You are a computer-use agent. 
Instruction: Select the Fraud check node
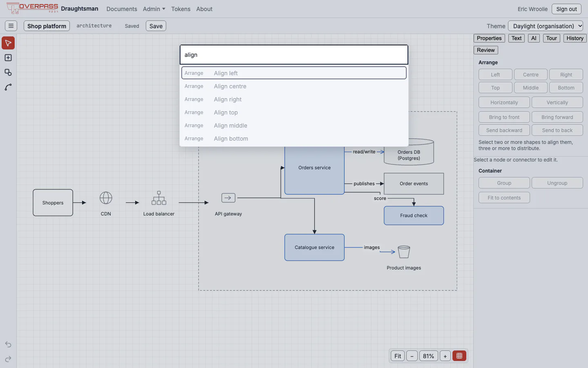pyautogui.click(x=414, y=215)
